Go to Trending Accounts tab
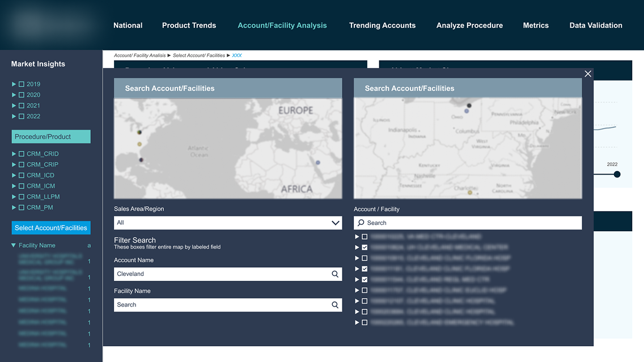 [382, 25]
